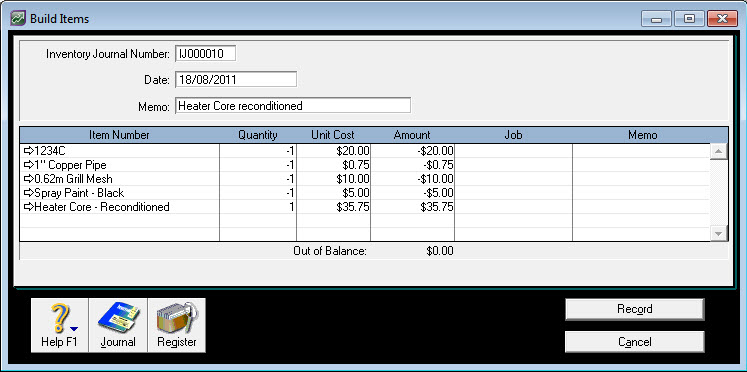Click the Build Items title bar icon
The height and width of the screenshot is (372, 747).
(x=18, y=19)
